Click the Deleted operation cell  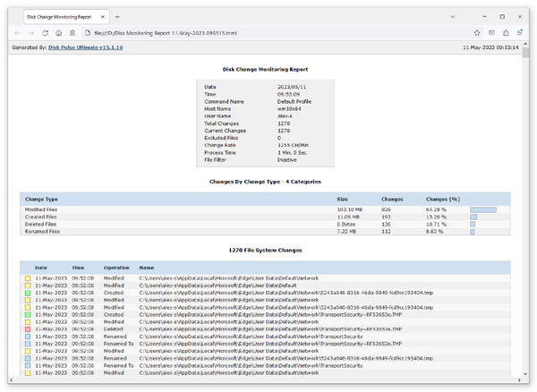click(114, 329)
